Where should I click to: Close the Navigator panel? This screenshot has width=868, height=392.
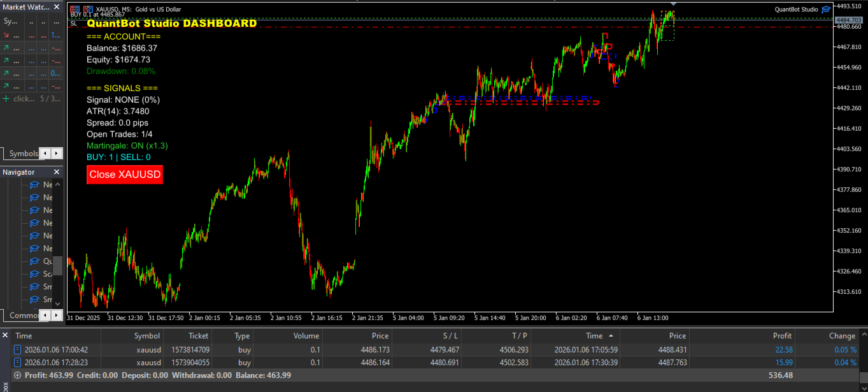[57, 172]
